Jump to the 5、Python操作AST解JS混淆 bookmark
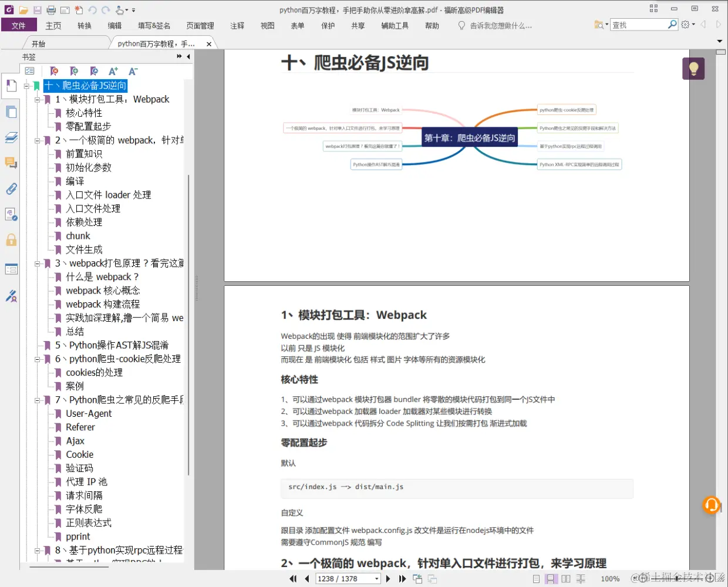This screenshot has height=587, width=728. pos(112,345)
